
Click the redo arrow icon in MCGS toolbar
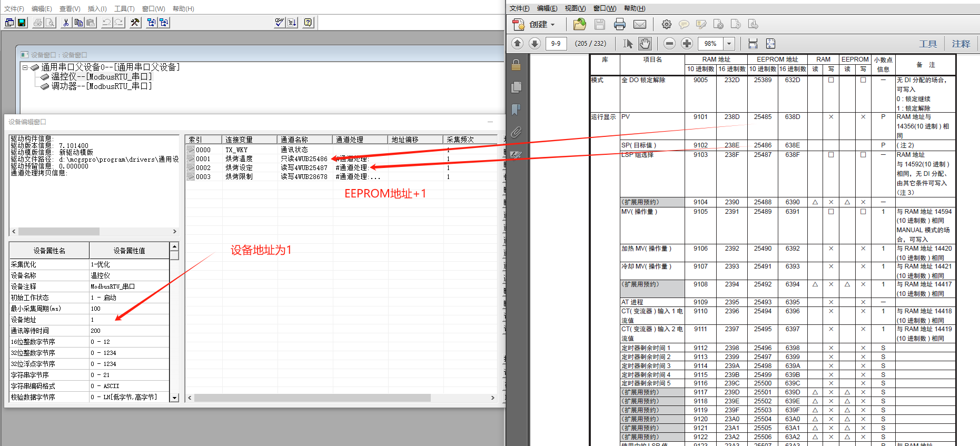[x=119, y=23]
